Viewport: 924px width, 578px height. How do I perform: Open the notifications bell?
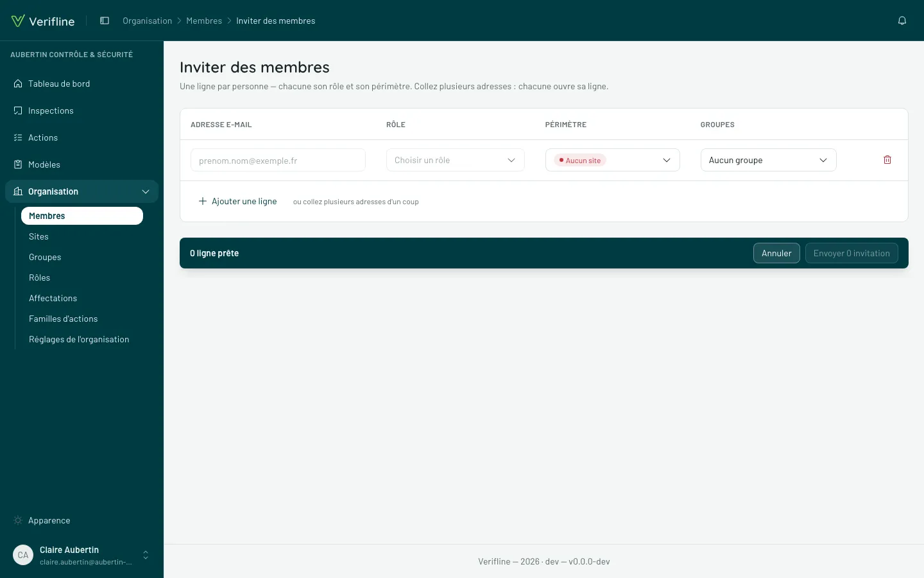coord(902,21)
